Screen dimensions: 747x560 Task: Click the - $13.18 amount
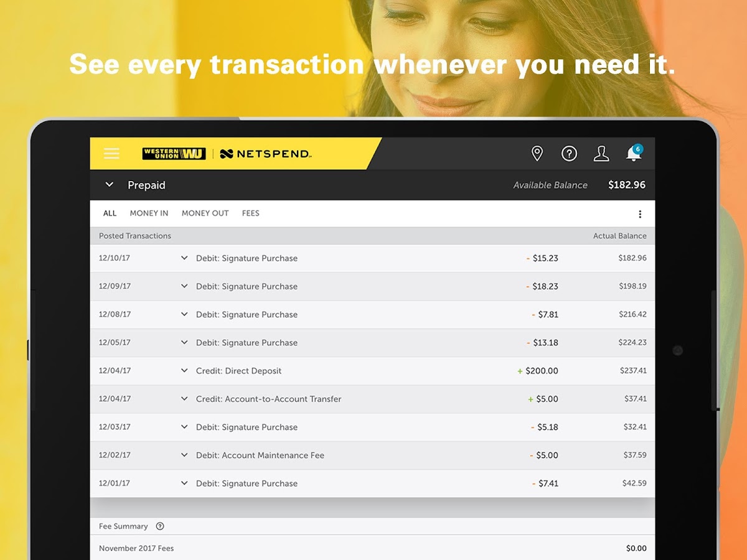[x=542, y=342]
